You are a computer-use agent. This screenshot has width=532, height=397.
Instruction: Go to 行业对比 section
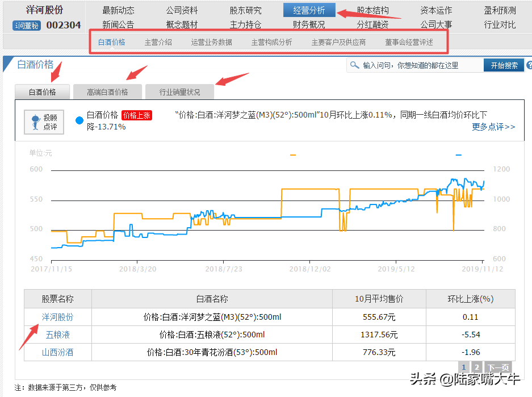(x=500, y=24)
